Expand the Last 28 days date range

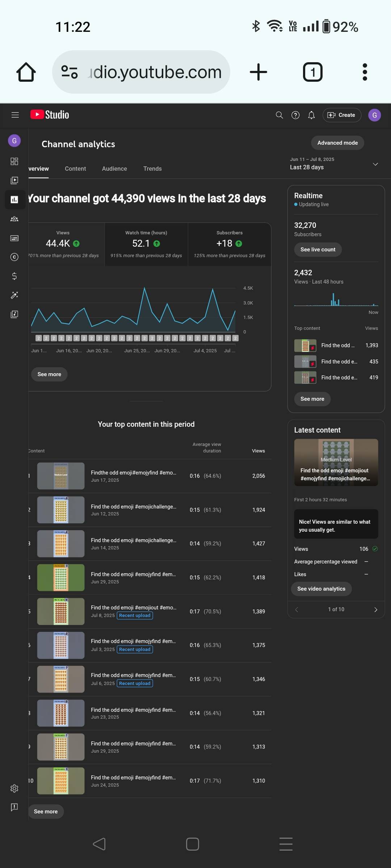375,164
